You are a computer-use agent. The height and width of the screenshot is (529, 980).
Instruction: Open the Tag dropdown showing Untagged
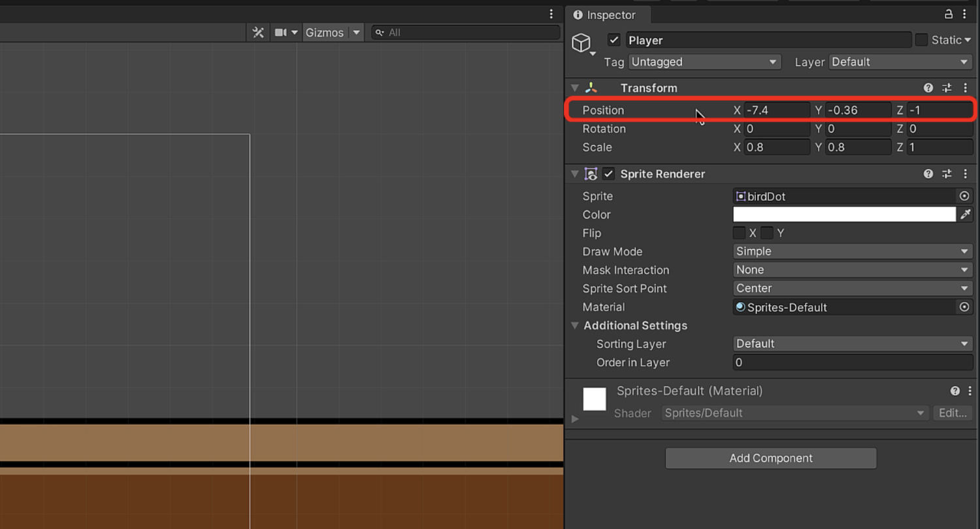pos(704,62)
